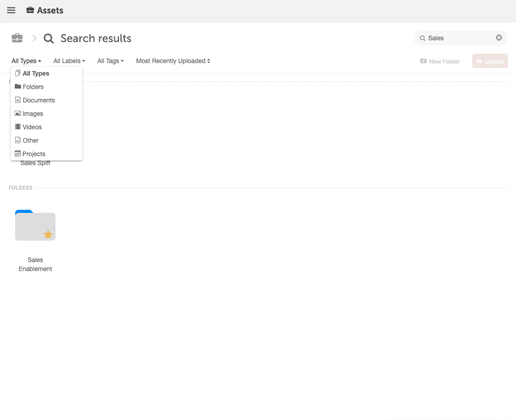Filter results by Images
This screenshot has width=516, height=420.
pos(47,114)
